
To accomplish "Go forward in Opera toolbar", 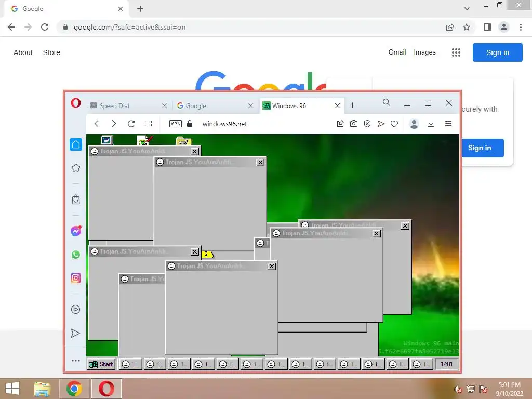I will pyautogui.click(x=114, y=124).
